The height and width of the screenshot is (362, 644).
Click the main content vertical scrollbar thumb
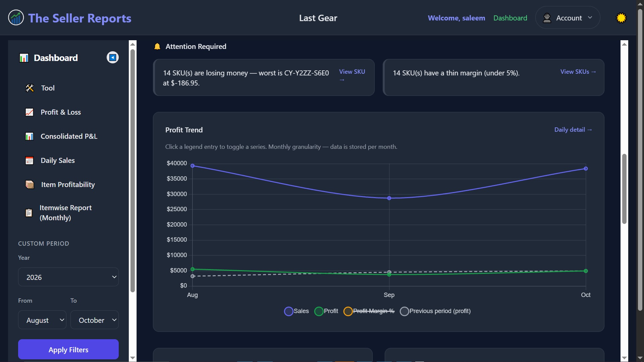point(624,189)
